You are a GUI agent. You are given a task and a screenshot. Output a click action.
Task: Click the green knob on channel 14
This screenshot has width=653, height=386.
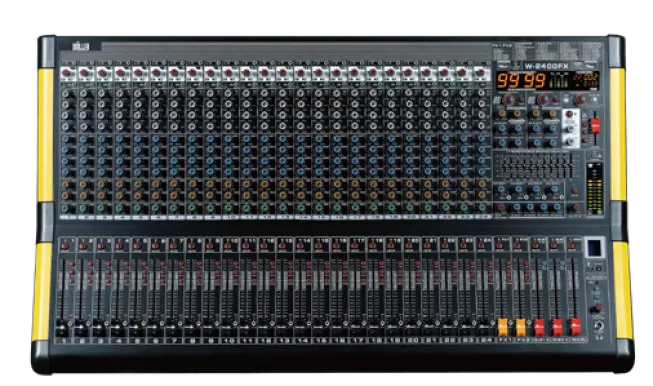coord(300,208)
